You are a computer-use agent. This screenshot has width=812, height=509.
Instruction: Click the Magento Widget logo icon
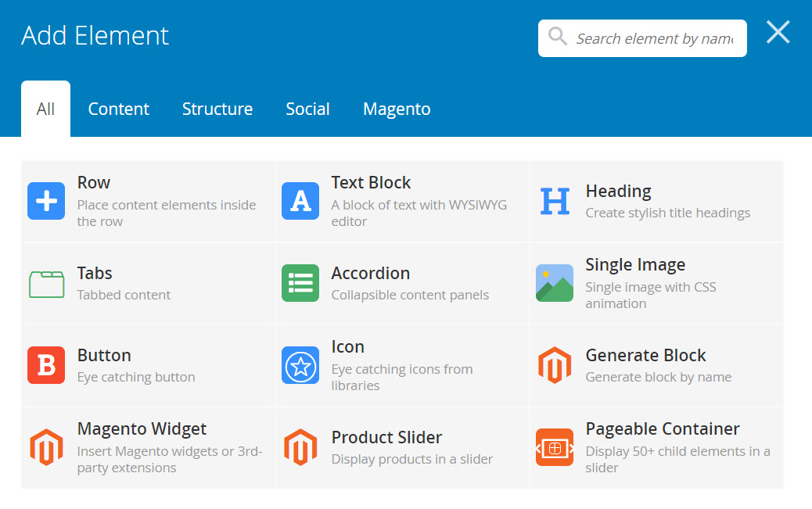point(46,447)
